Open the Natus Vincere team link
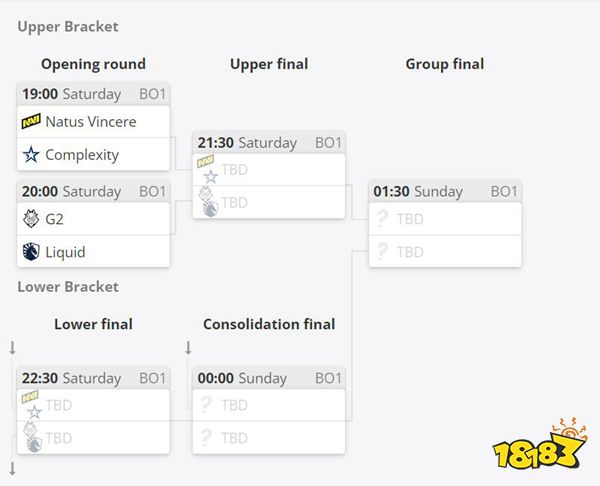600x486 pixels. click(x=91, y=122)
